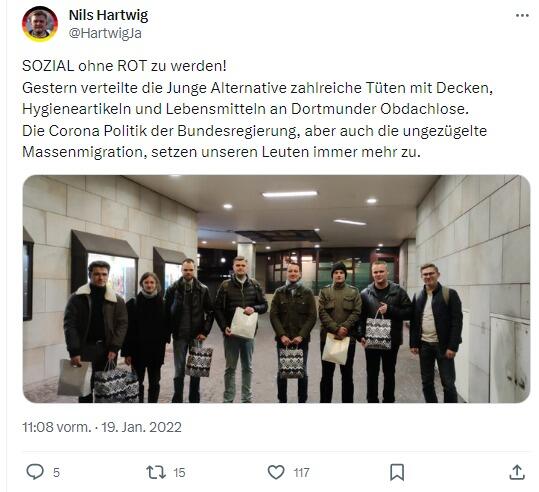View the 15 retweets count
Screen dimensions: 539x492
[179, 472]
